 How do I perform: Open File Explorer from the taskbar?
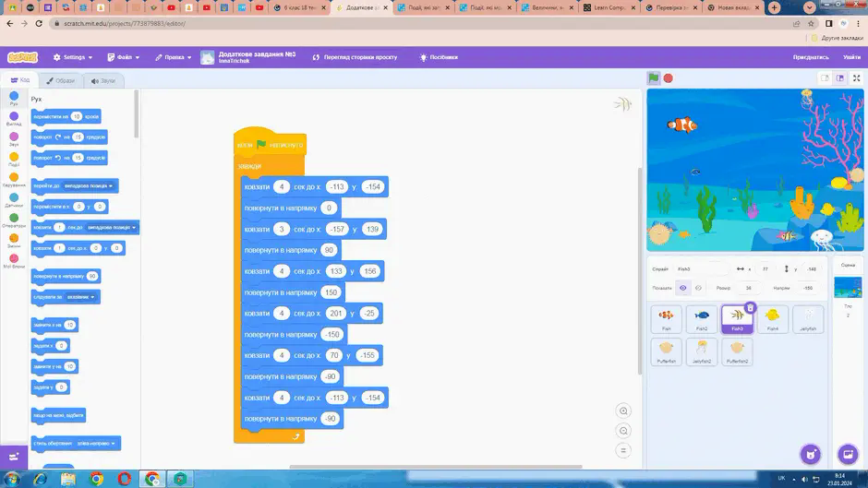point(68,479)
